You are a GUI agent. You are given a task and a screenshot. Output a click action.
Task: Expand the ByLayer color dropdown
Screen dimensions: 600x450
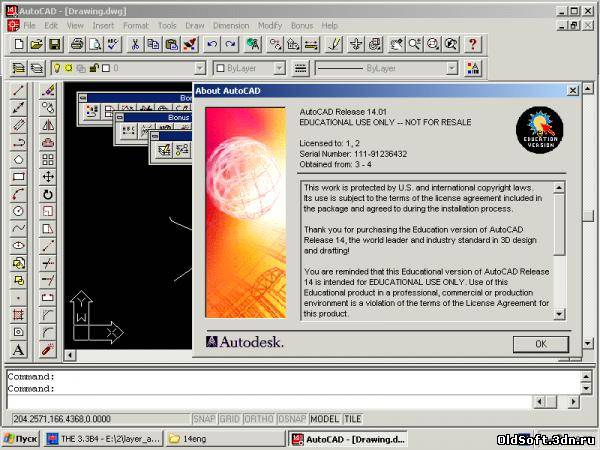pos(280,68)
